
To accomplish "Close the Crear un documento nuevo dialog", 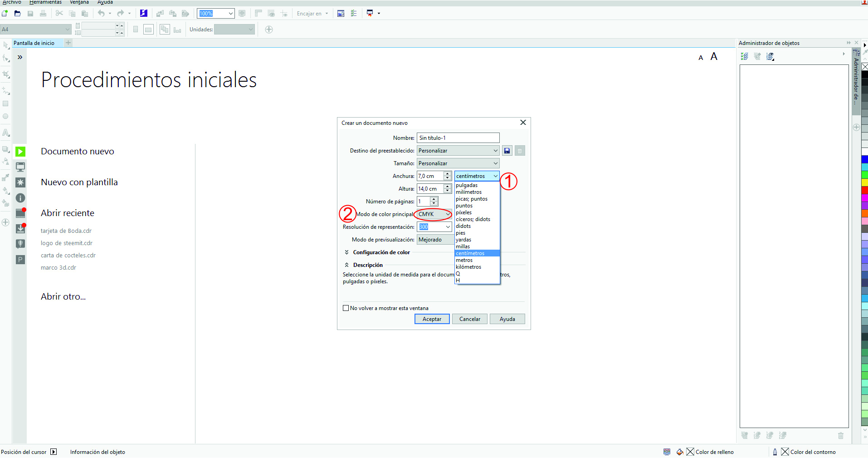I will 523,123.
